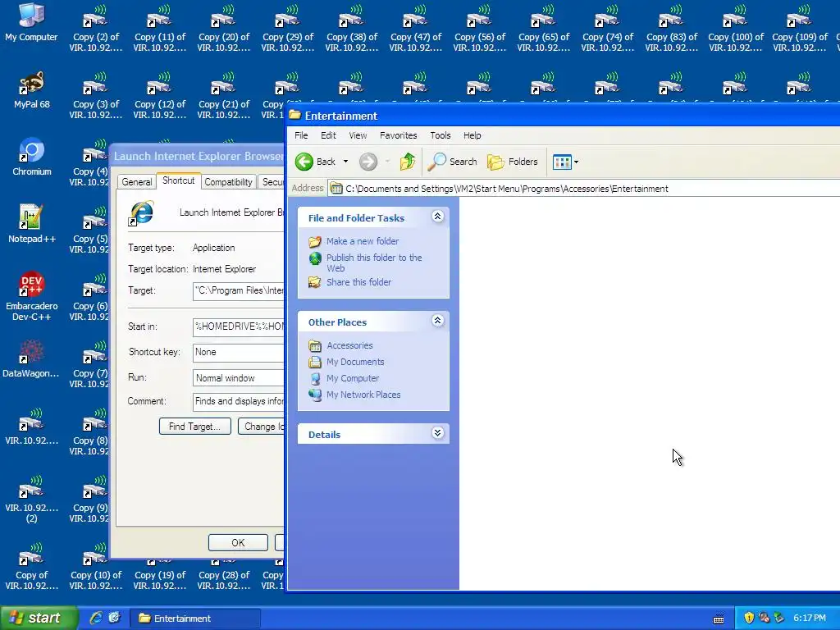Click the Forward arrow in Explorer
The height and width of the screenshot is (630, 840).
click(x=368, y=162)
